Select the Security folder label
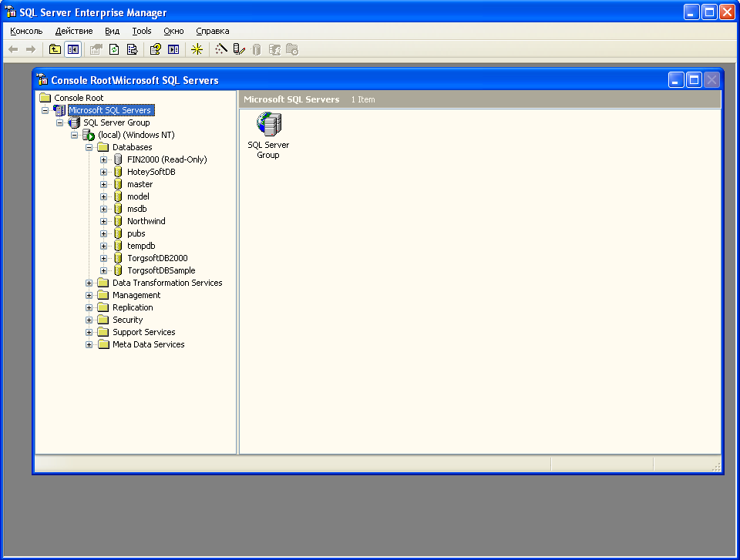This screenshot has width=740, height=560. click(x=127, y=320)
